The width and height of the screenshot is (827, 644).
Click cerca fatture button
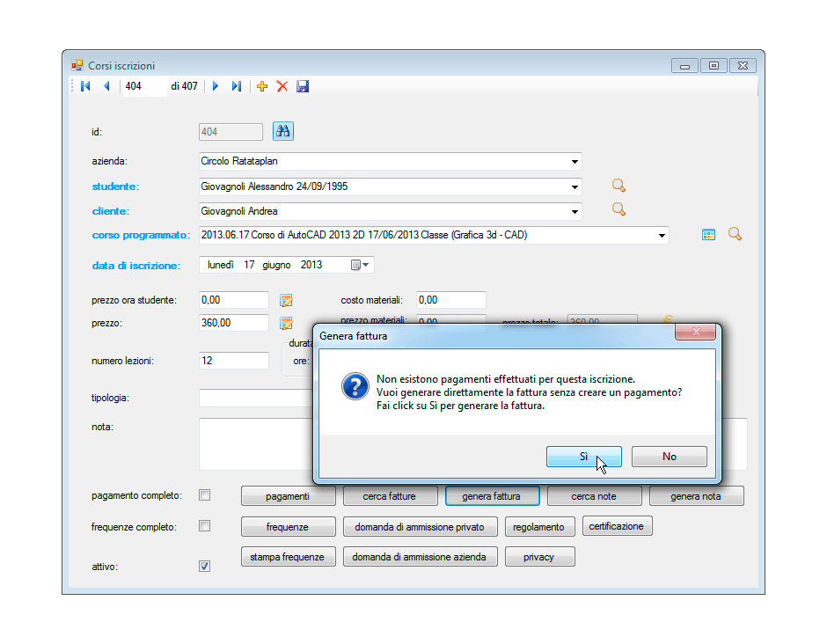(391, 496)
